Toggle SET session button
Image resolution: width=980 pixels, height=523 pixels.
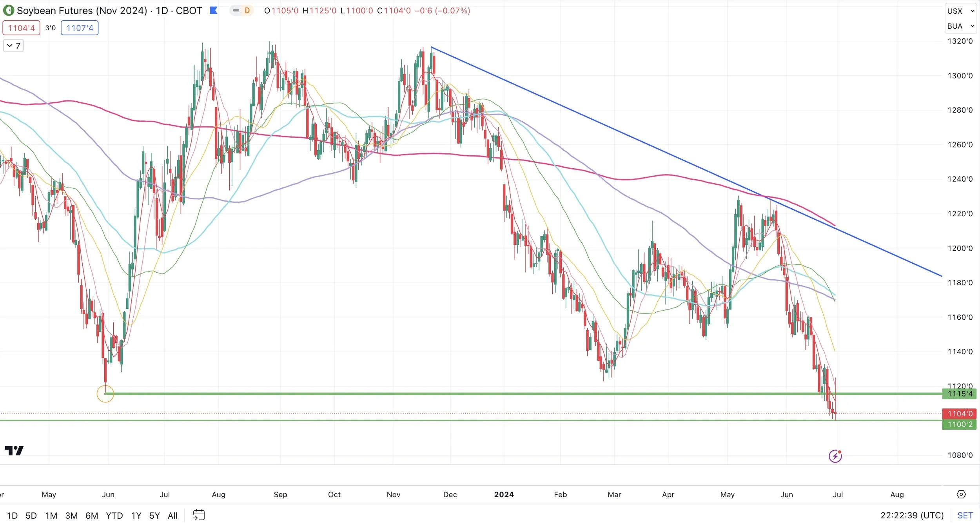click(965, 515)
